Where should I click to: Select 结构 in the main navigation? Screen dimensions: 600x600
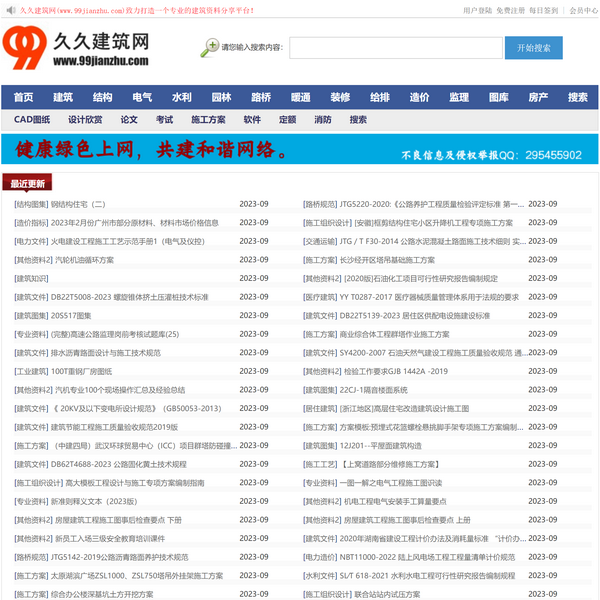[102, 98]
